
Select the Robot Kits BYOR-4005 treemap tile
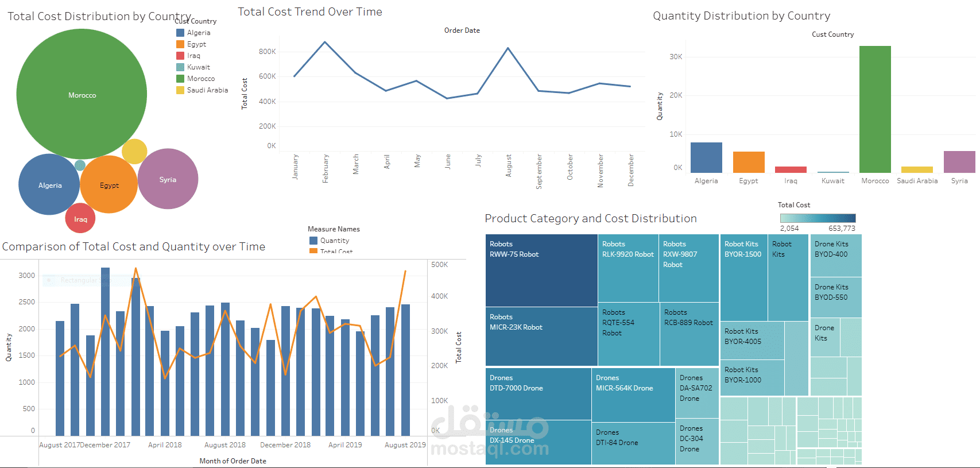752,341
